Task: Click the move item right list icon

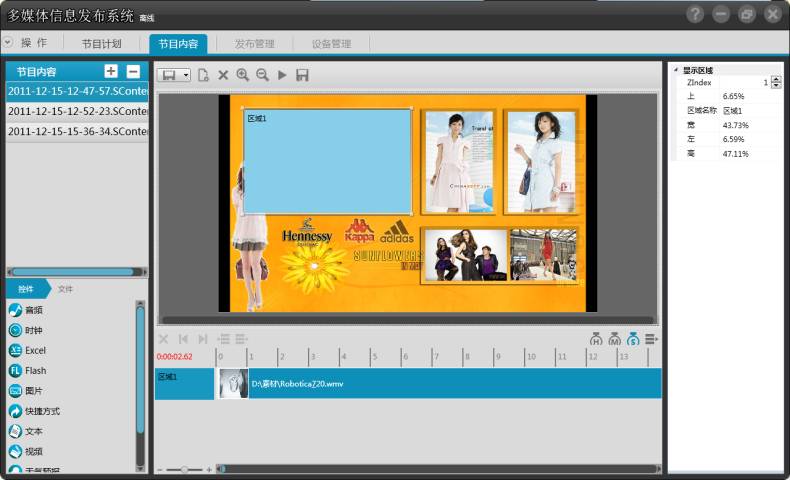Action: coord(241,339)
